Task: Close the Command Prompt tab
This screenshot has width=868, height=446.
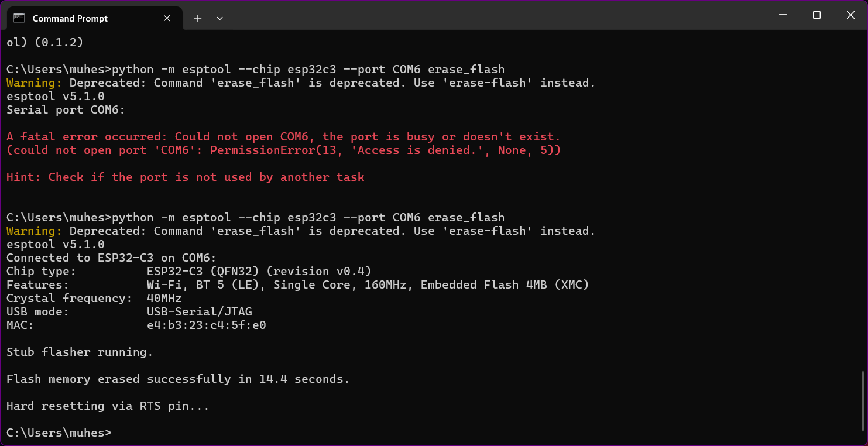Action: click(x=167, y=18)
